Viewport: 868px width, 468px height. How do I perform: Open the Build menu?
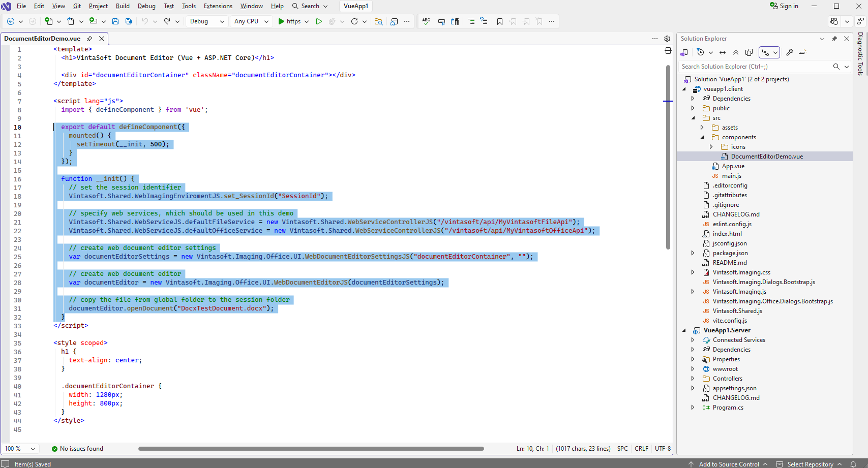tap(123, 6)
